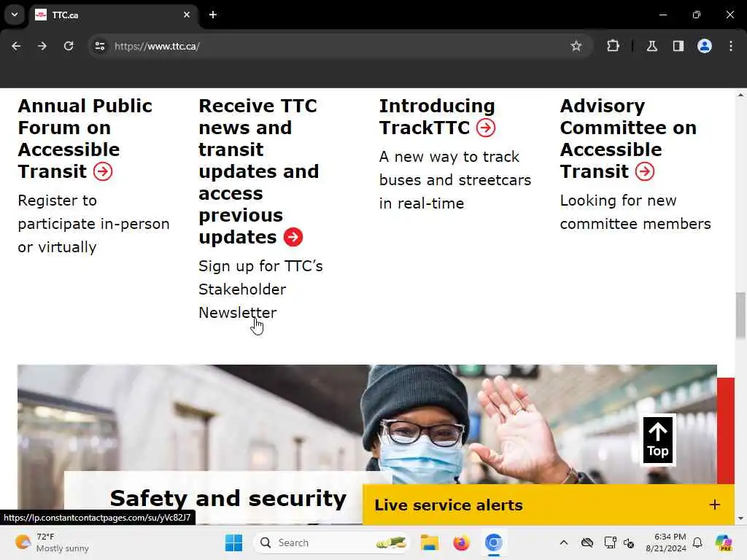Open File Explorer from the taskbar
This screenshot has height=560, width=747.
[429, 542]
